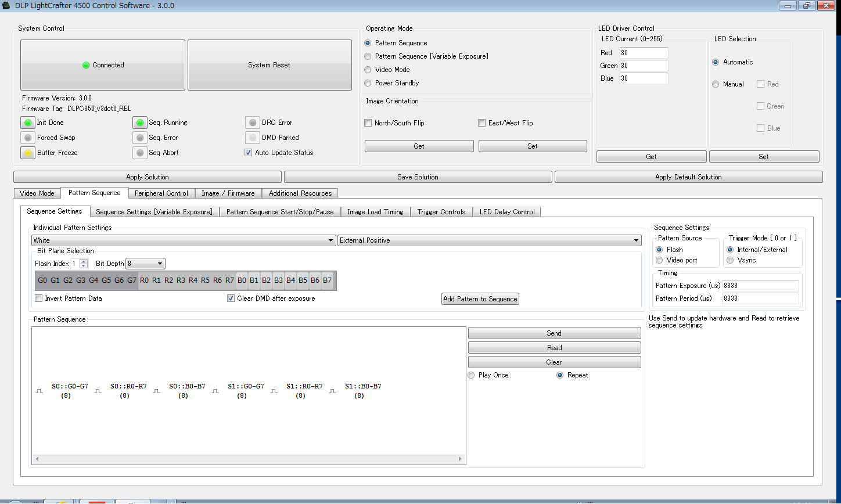
Task: Enable East/West Flip
Action: (481, 123)
